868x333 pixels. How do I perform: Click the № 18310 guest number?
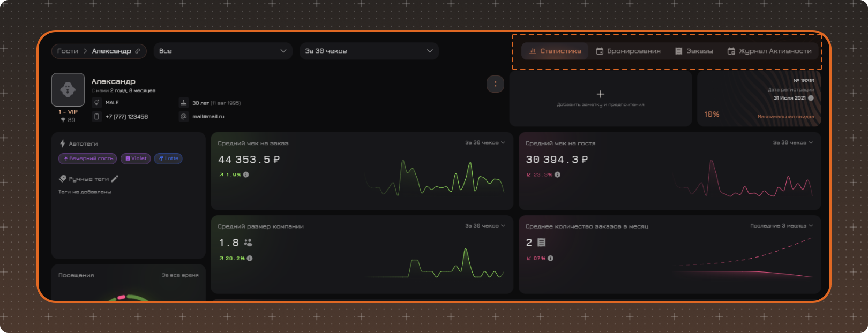pos(804,81)
